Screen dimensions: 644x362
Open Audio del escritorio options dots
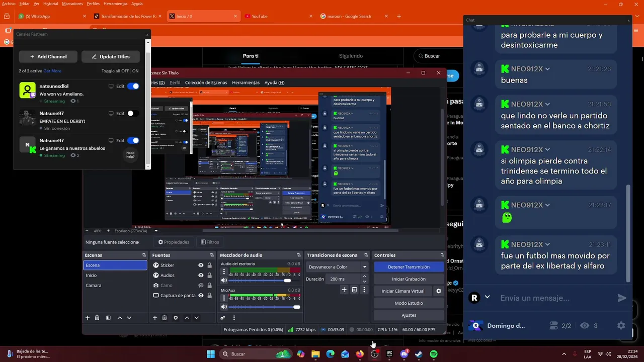[x=224, y=271]
